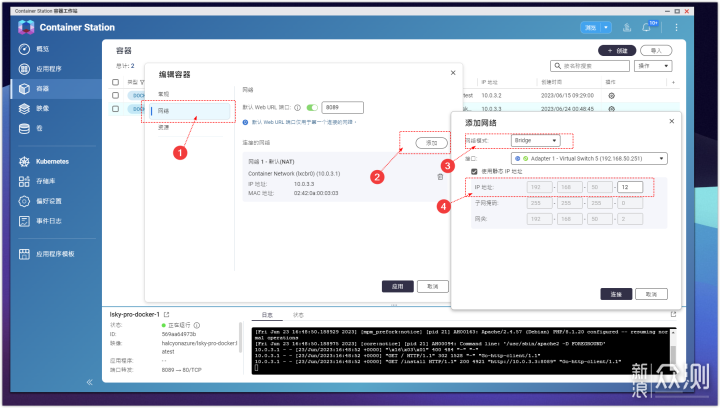Click the 类型 column filter icon
The width and height of the screenshot is (720, 408).
click(x=142, y=82)
